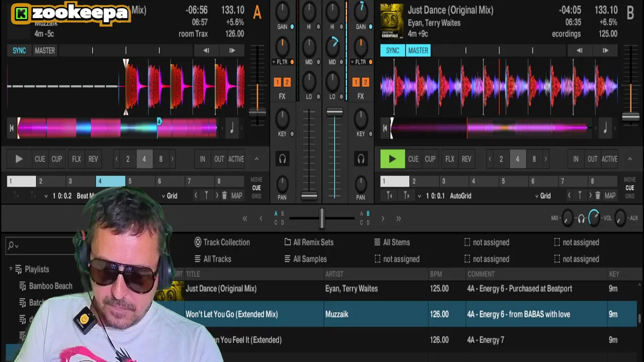Select hotcue slot 1 on deck B

394,181
